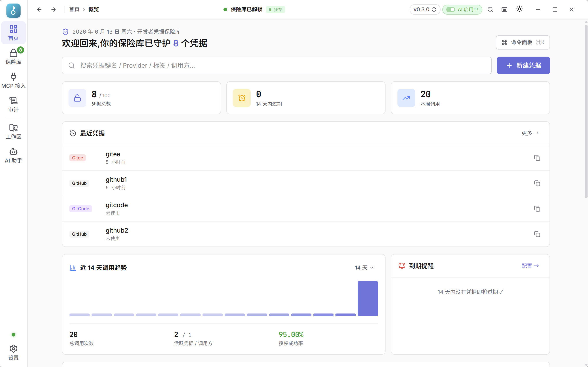This screenshot has width=588, height=367.
Task: Go to 首页 in sidebar
Action: (13, 33)
